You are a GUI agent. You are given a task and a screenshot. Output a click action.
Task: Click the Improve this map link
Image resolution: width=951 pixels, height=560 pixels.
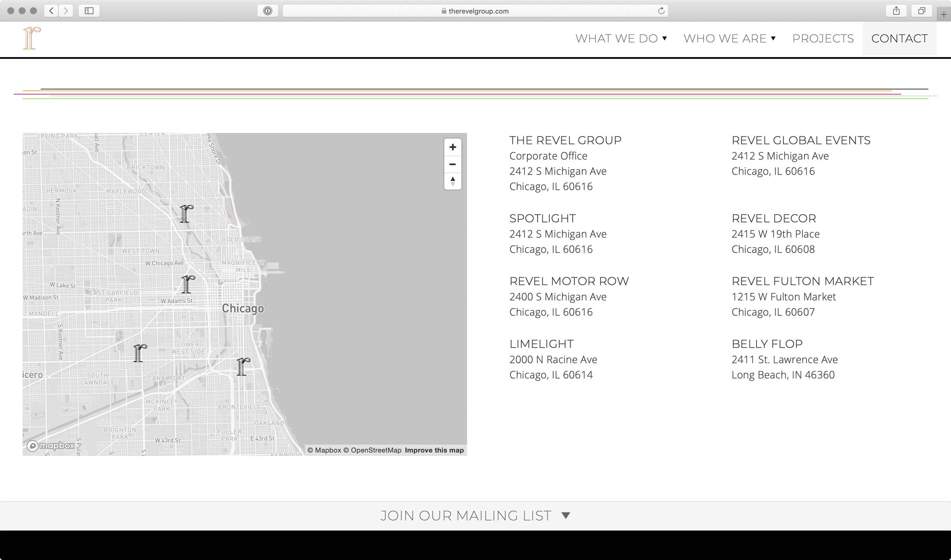pyautogui.click(x=434, y=450)
